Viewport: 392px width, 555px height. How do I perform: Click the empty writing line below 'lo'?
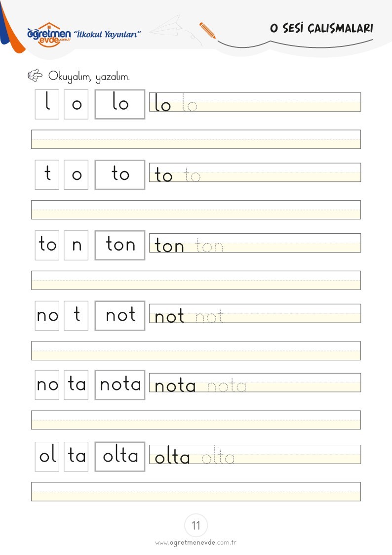[196, 139]
